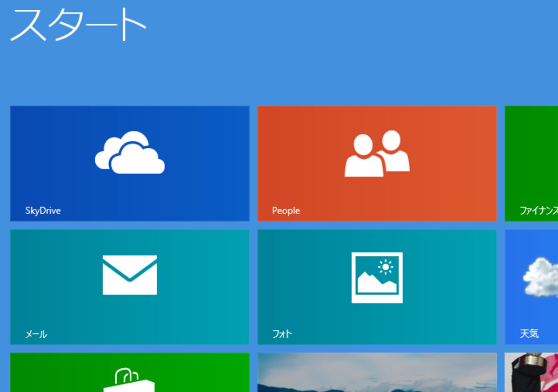The height and width of the screenshot is (392, 558).
Task: Launch the Photos picture icon
Action: point(377,278)
